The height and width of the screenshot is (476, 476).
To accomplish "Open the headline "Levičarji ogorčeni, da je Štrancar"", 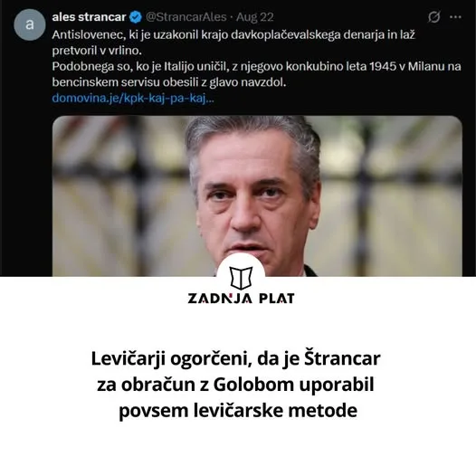I will [x=235, y=358].
